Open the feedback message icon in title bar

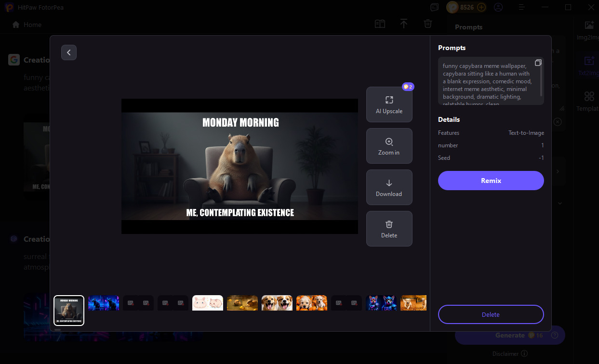[435, 7]
